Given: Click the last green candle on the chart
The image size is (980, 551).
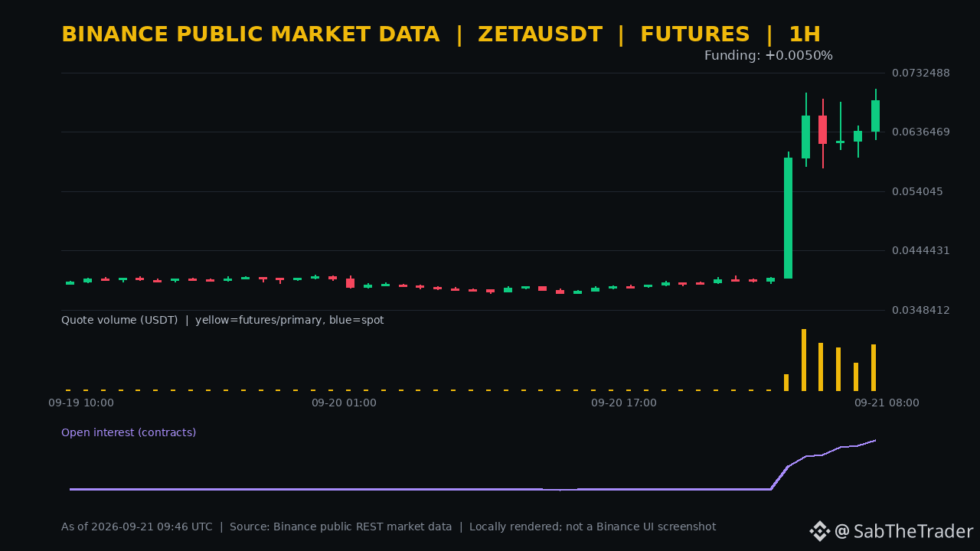Looking at the screenshot, I should click(x=875, y=116).
